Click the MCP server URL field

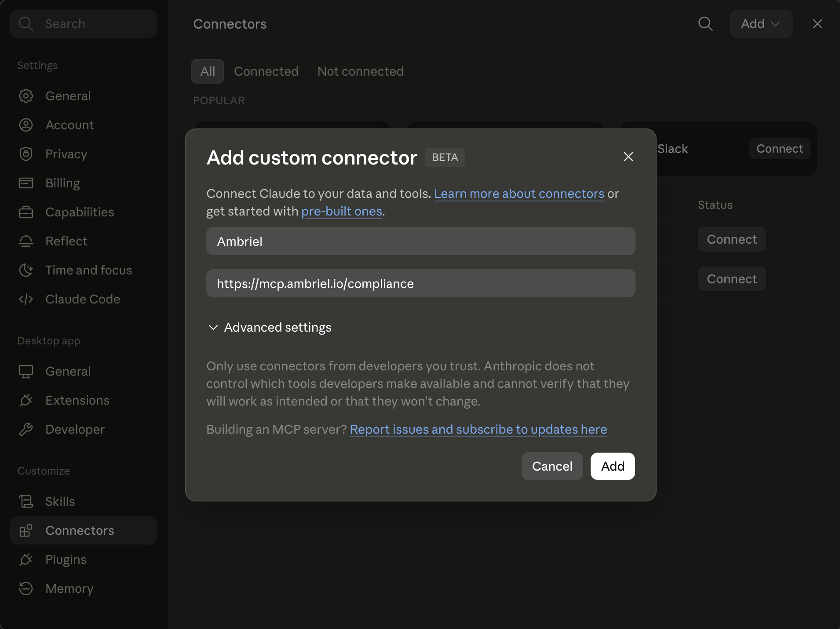pos(421,283)
